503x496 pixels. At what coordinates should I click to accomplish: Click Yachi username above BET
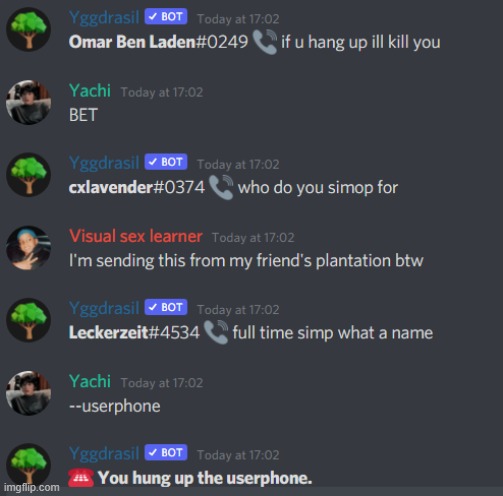coord(90,90)
